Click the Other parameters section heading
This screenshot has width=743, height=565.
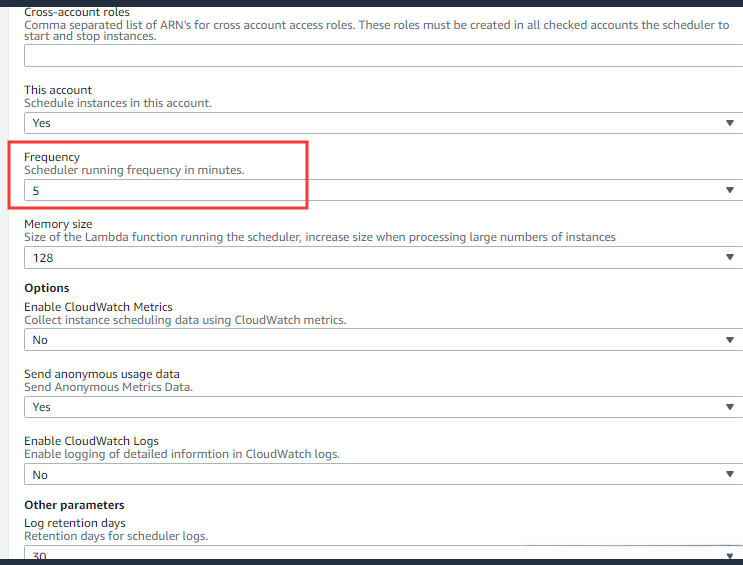point(74,505)
